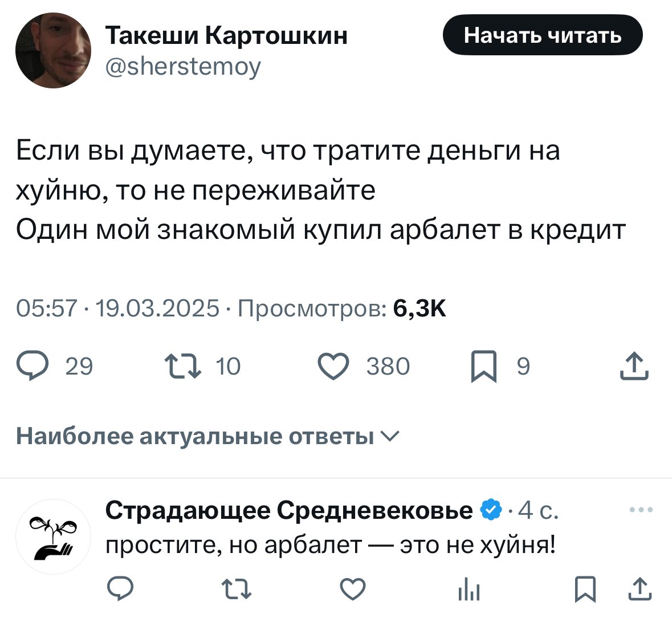Retweet the main post about the crossbow

[182, 366]
